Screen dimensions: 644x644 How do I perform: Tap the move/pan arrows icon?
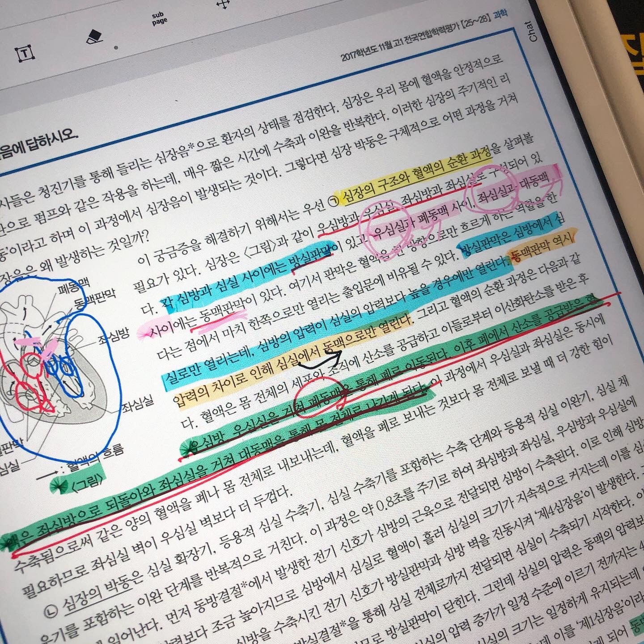pyautogui.click(x=223, y=4)
